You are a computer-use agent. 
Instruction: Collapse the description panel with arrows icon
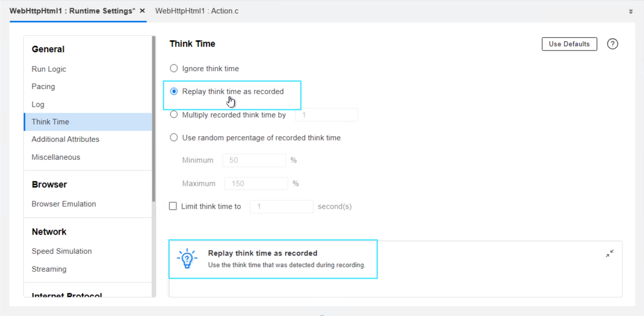click(x=609, y=253)
